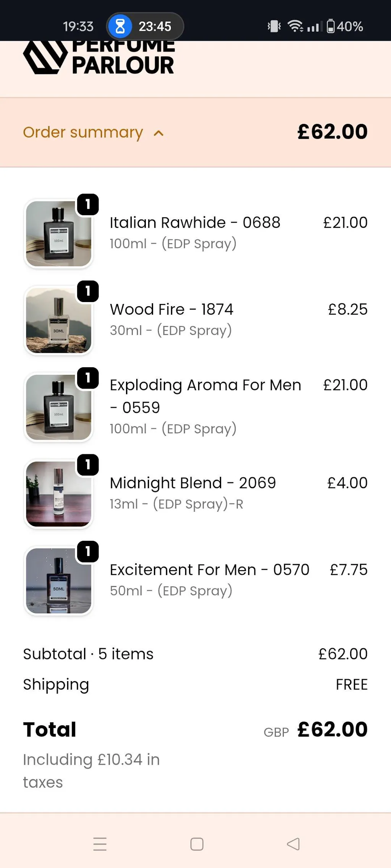Select Exploding Aroma For Men thumbnail

pos(58,407)
